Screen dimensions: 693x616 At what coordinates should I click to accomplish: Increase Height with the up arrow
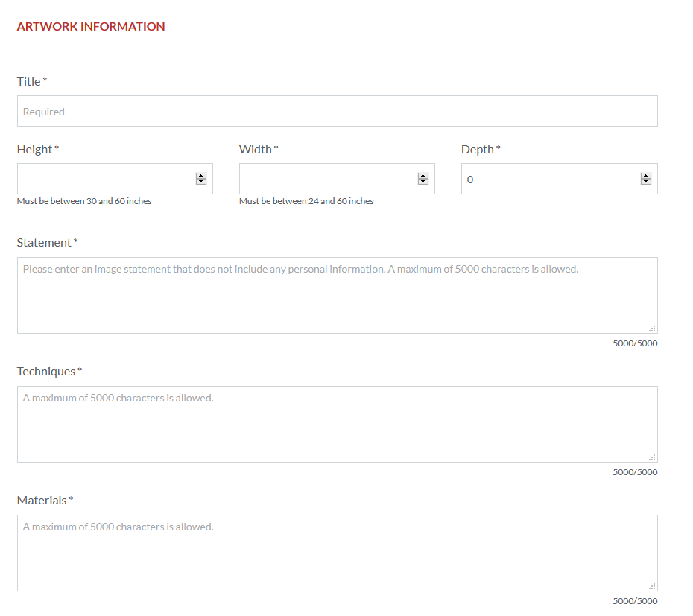point(200,176)
